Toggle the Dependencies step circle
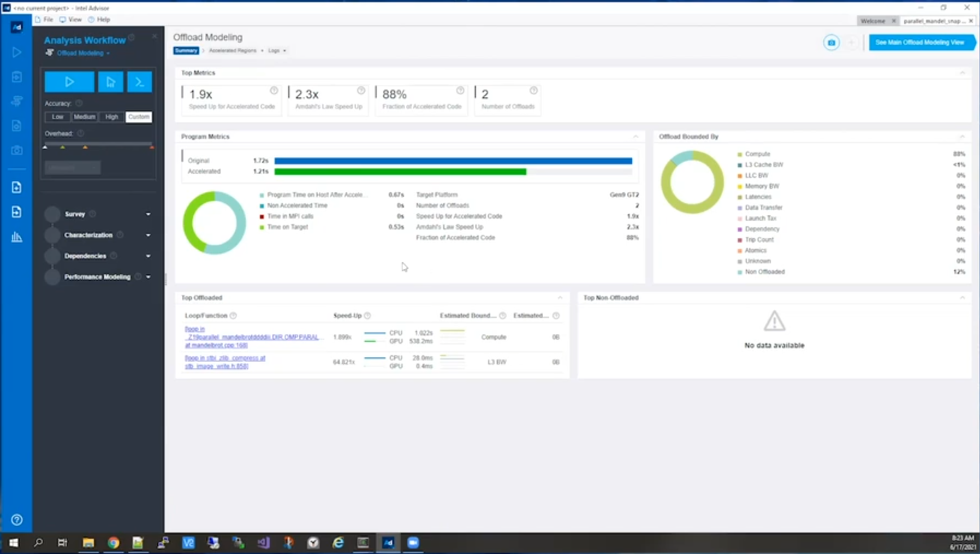The width and height of the screenshot is (980, 554). click(52, 256)
